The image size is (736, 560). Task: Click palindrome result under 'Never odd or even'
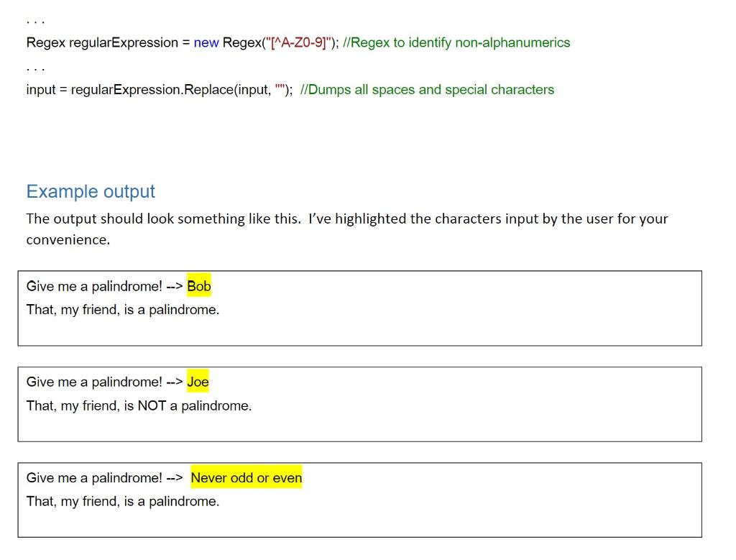pyautogui.click(x=123, y=501)
